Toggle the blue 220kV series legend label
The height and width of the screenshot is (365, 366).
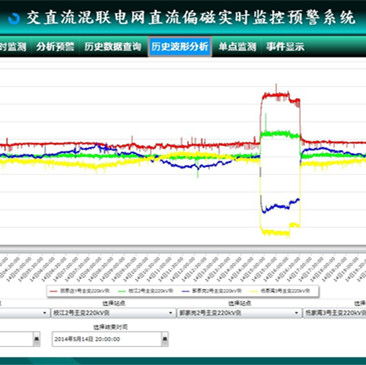pos(217,291)
